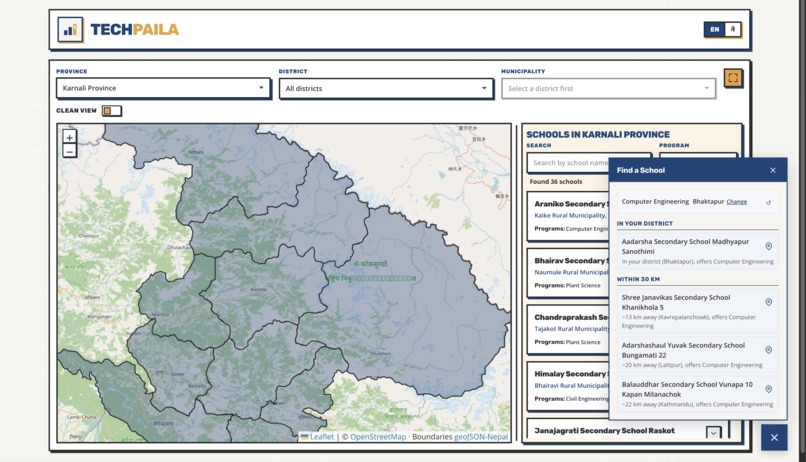Switch language to EN

coord(715,29)
